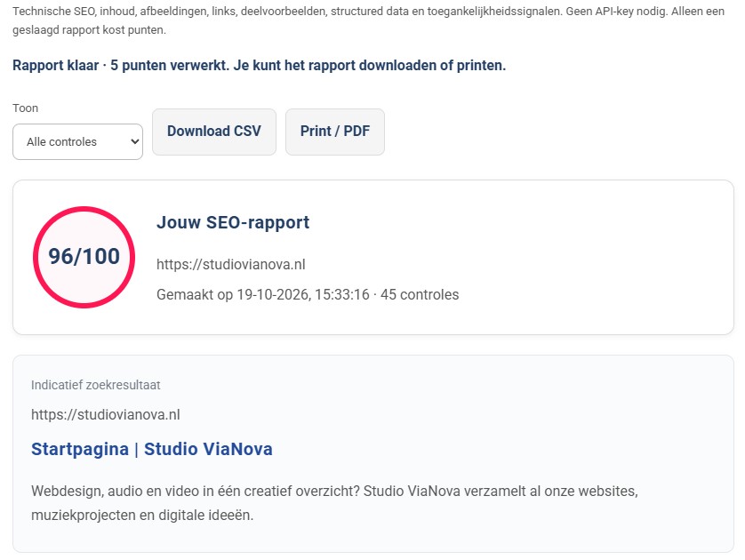The image size is (745, 560).
Task: Click the 'Rapport klaar · 5 punten verwerkt' status message
Action: (x=259, y=65)
